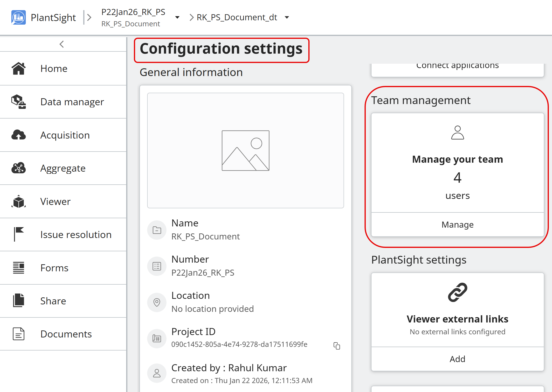Image resolution: width=552 pixels, height=392 pixels.
Task: Open the Forms menu item
Action: coord(54,268)
